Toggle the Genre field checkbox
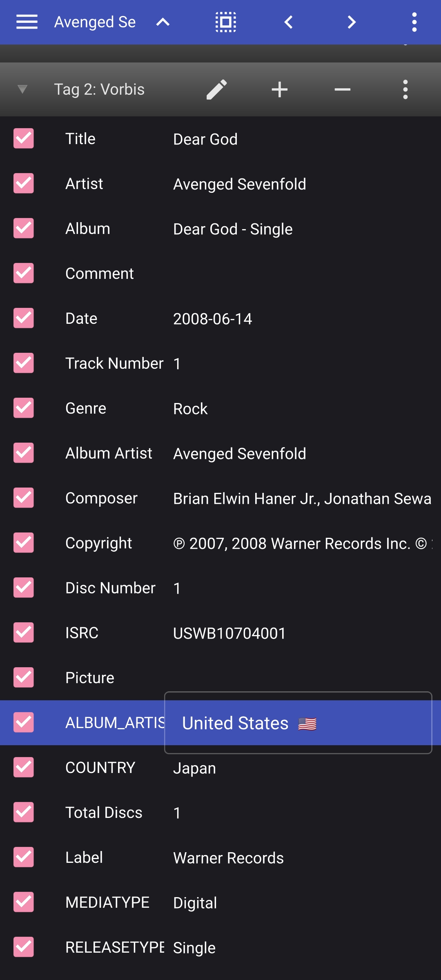Image resolution: width=441 pixels, height=980 pixels. point(24,408)
